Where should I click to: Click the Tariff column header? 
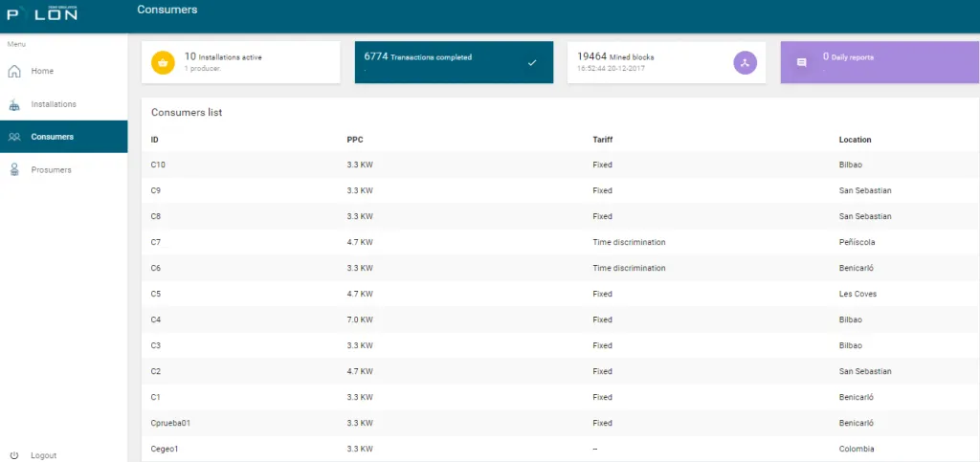[603, 140]
